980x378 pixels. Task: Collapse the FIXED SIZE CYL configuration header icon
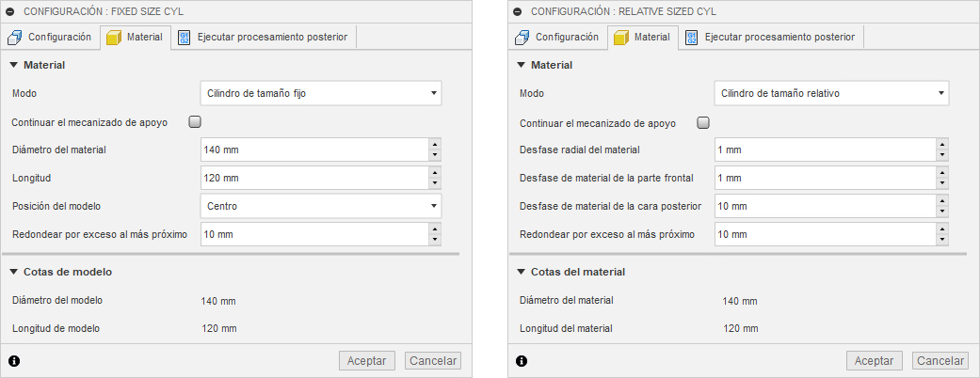click(x=11, y=11)
